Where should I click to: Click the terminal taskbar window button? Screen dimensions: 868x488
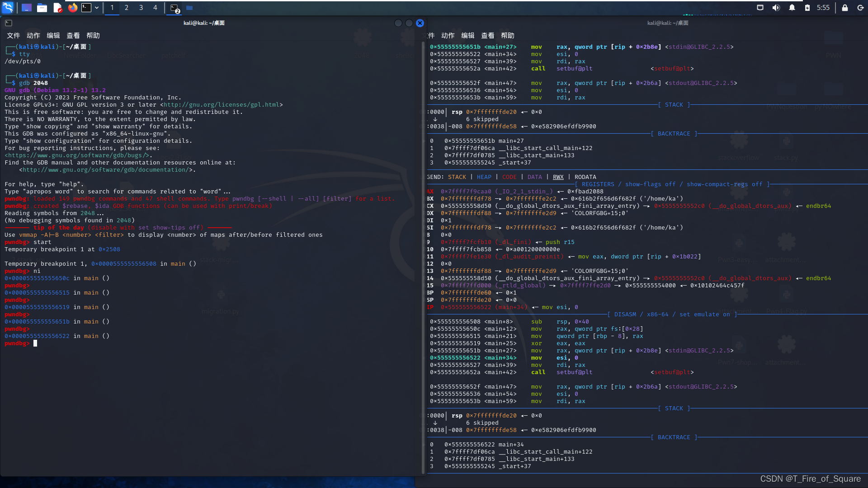pos(175,8)
